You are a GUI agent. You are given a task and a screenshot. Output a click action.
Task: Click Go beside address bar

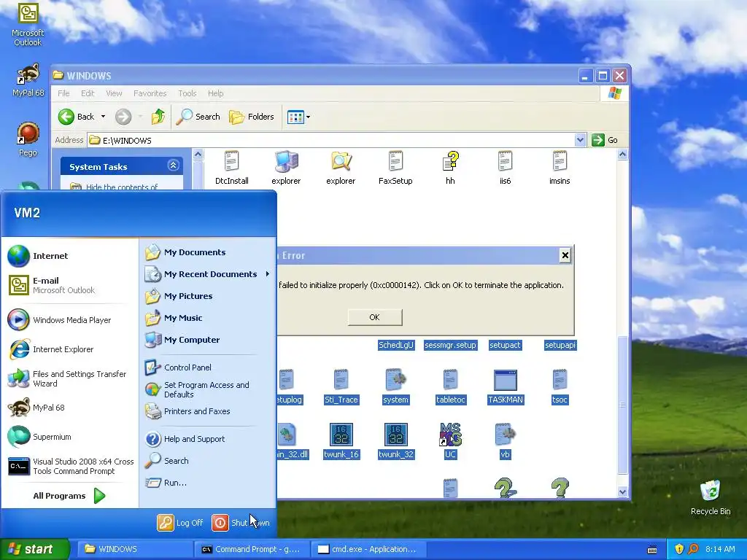coord(605,140)
